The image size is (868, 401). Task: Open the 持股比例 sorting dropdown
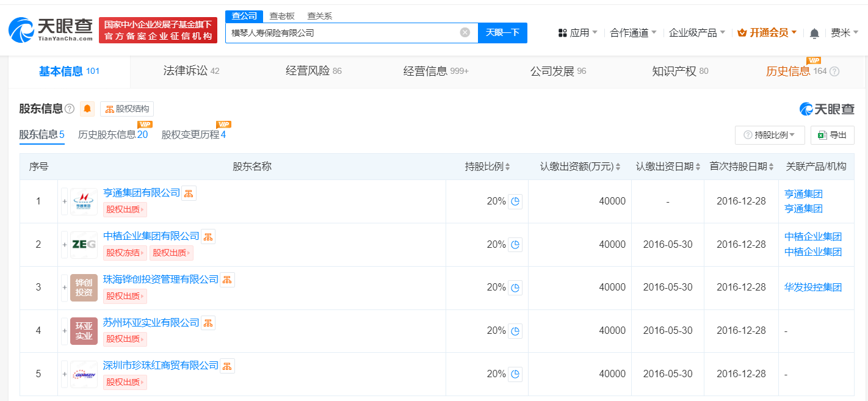click(769, 135)
